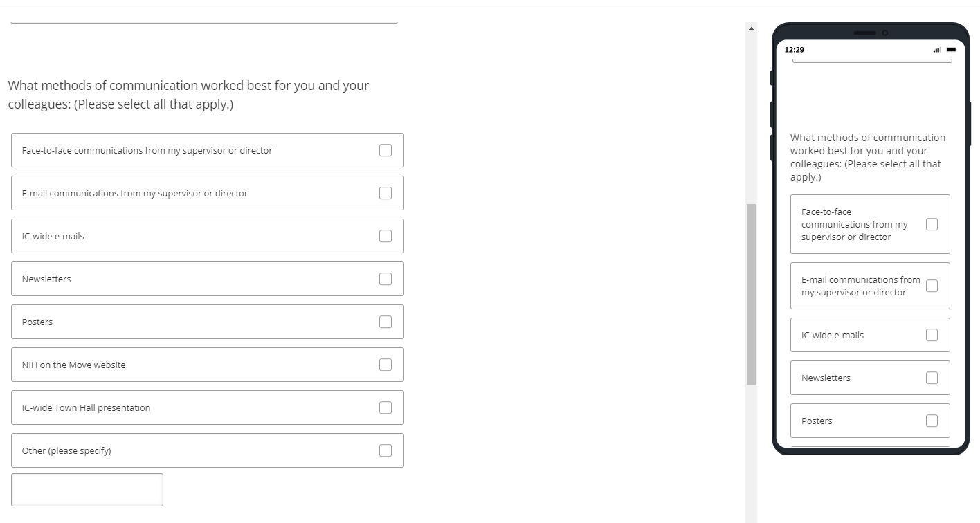Check NIH on the Move website option
980x523 pixels.
pyautogui.click(x=385, y=365)
